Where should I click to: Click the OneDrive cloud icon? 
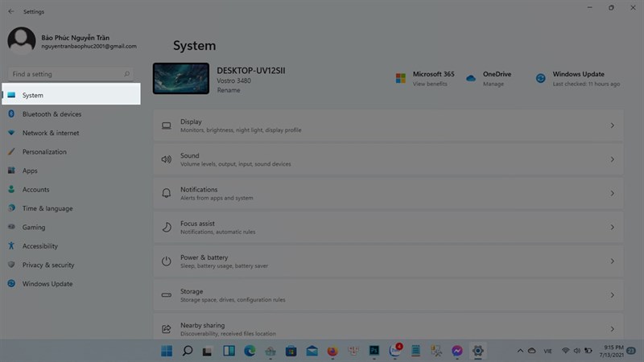click(471, 78)
